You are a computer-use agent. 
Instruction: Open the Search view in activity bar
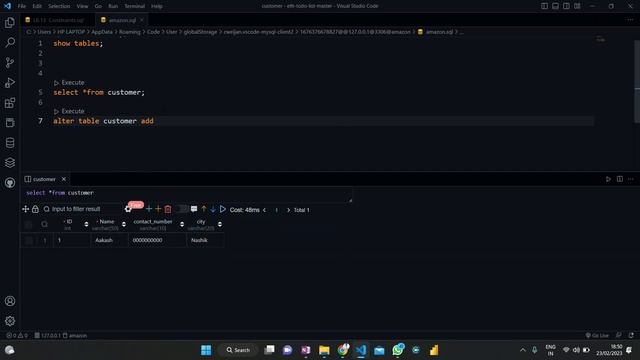pos(10,42)
